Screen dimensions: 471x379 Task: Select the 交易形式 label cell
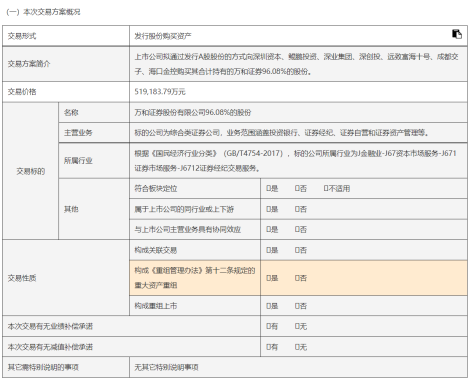(66, 36)
